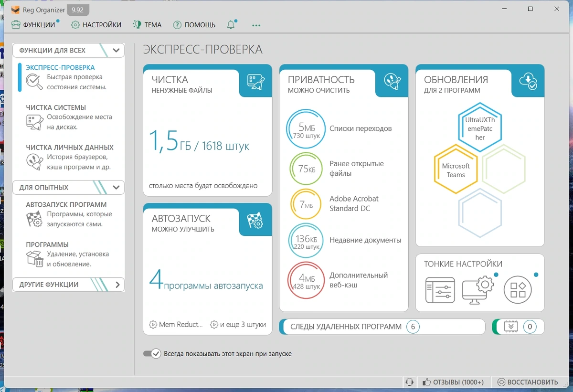Click the cloud download icon on ОБНОВЛЕНИЯ card
The height and width of the screenshot is (392, 573).
point(528,82)
